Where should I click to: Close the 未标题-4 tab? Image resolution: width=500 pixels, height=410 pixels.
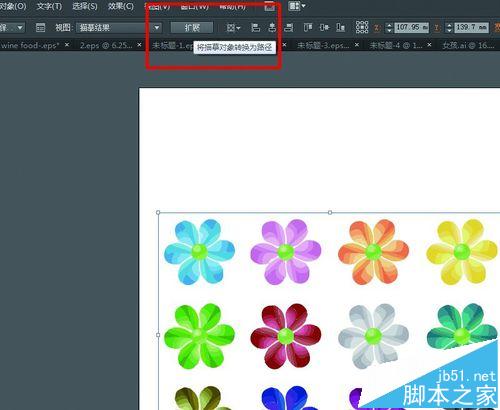tap(429, 44)
